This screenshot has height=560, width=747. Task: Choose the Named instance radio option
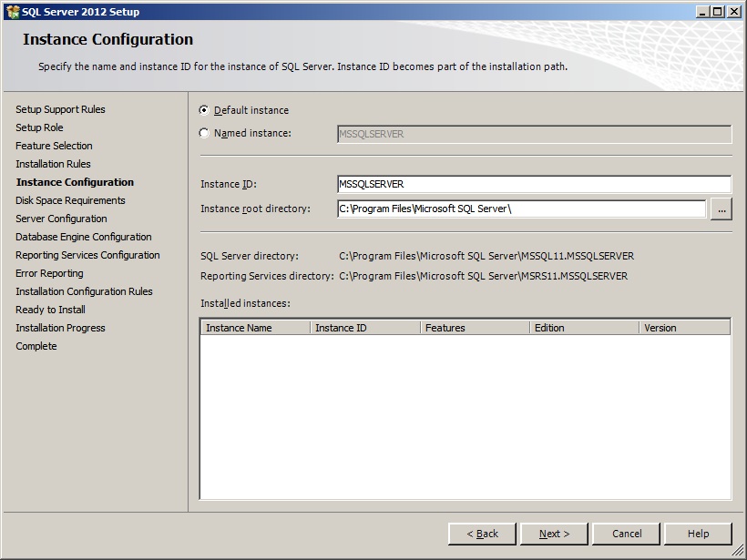pos(204,134)
